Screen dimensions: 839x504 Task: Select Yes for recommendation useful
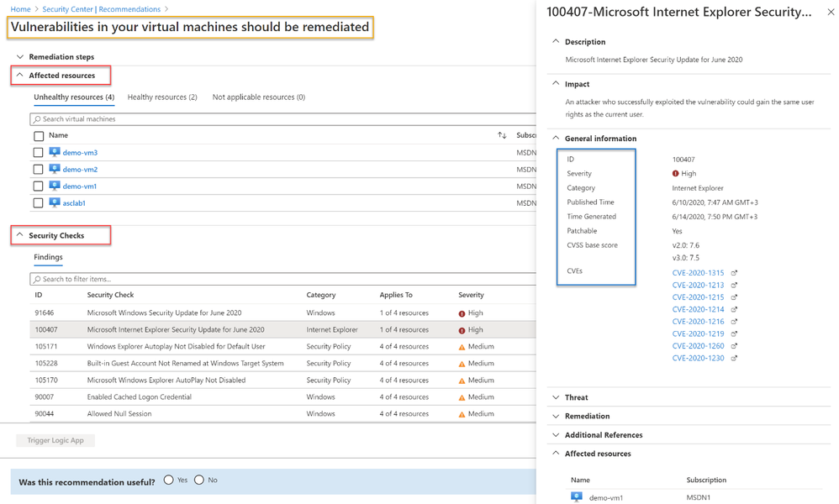tap(168, 480)
